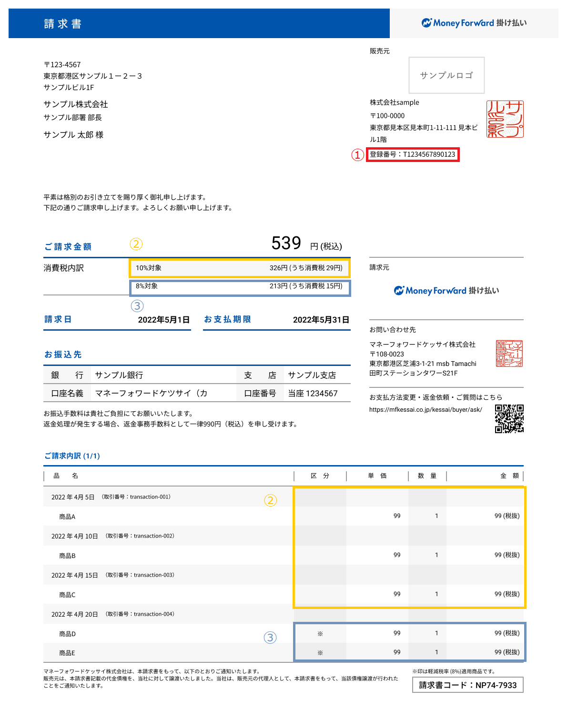Click the 金 額 column header
The image size is (588, 710).
(509, 476)
